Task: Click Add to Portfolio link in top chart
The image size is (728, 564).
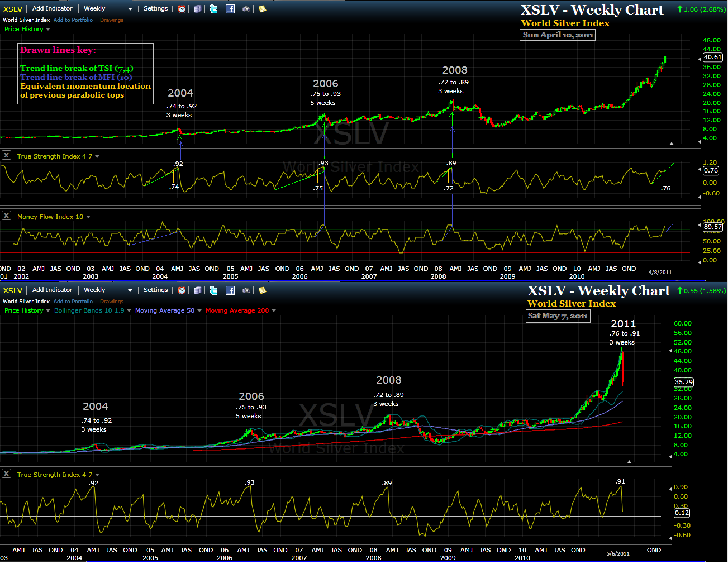Action: click(x=73, y=20)
